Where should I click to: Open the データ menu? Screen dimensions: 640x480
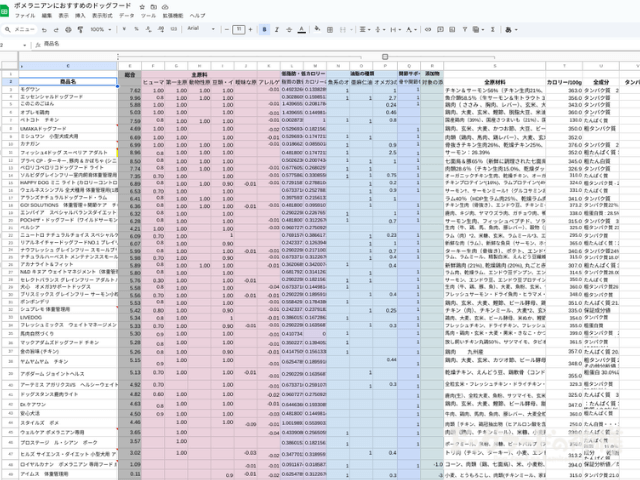point(127,16)
